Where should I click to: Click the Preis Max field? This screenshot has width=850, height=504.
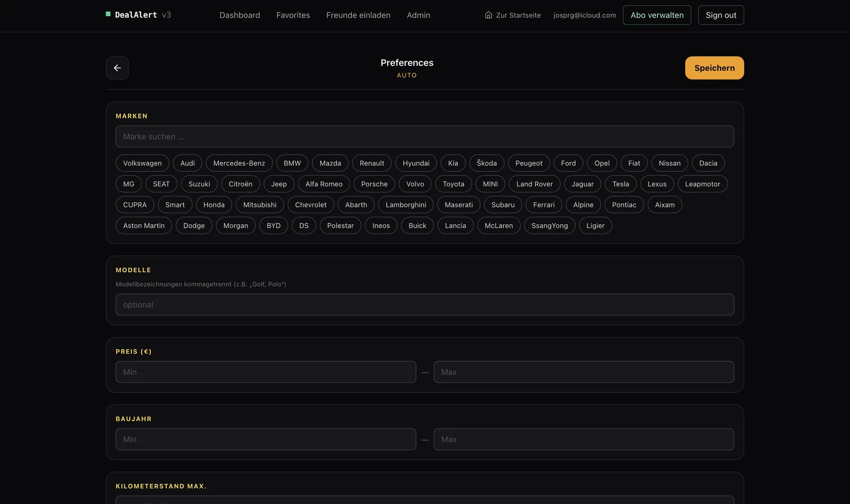point(584,372)
